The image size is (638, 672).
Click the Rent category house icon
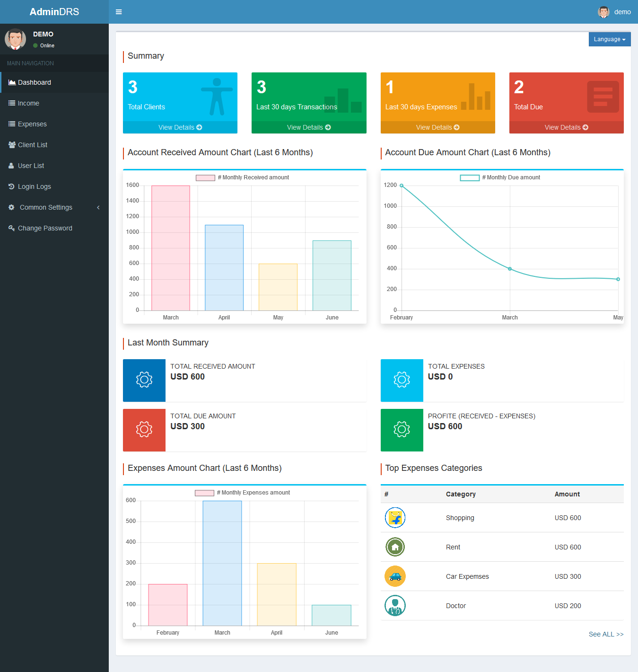395,547
